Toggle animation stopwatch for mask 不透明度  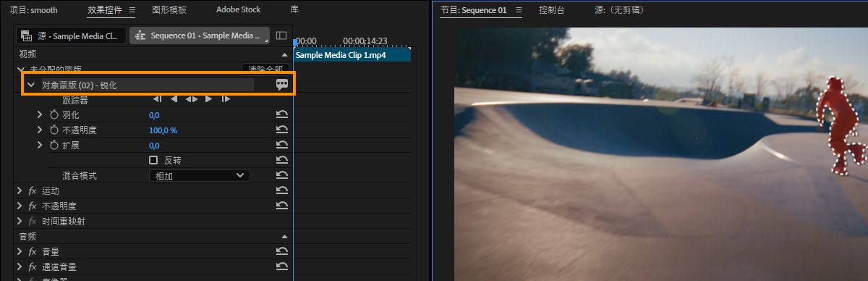tap(54, 130)
